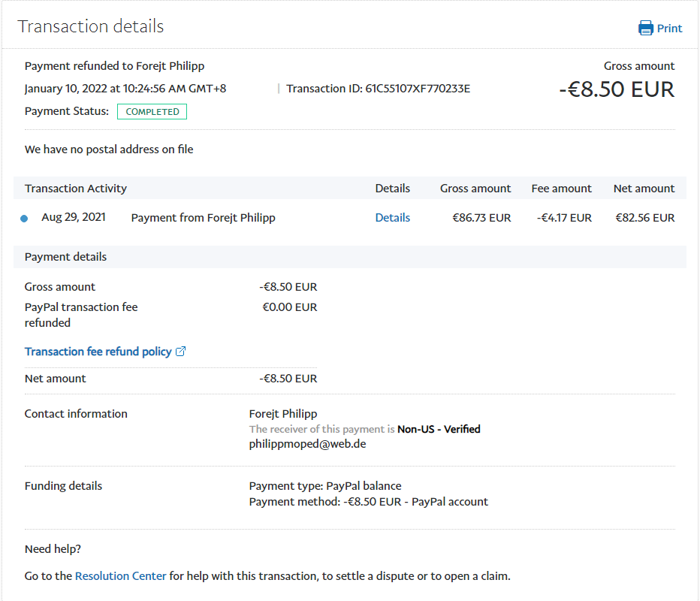
Task: Open Details for Forejt Philipp payment
Action: point(392,218)
